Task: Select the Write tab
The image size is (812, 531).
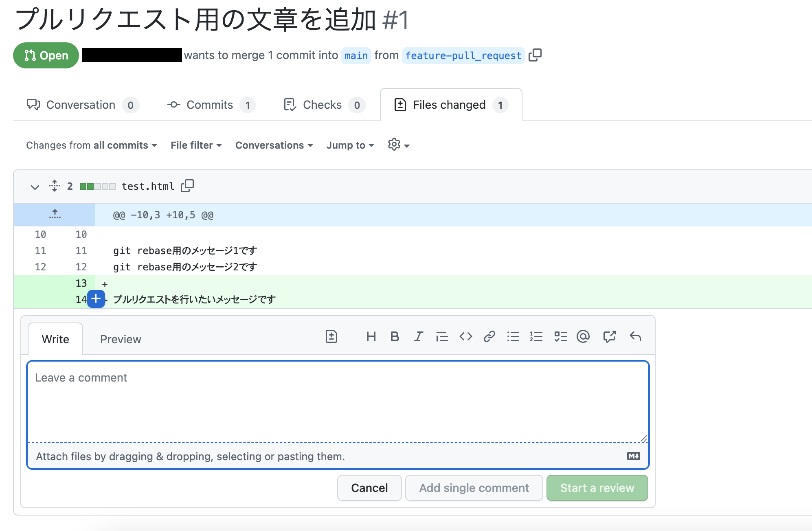Action: pyautogui.click(x=55, y=339)
